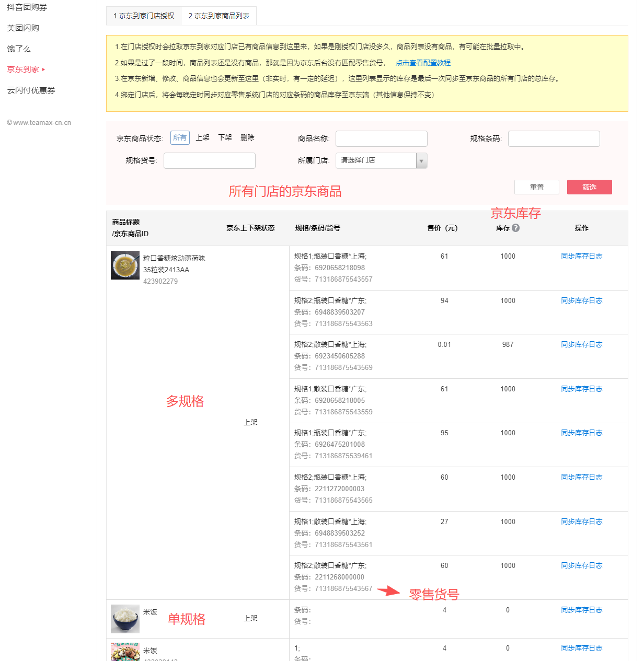The image size is (644, 661).
Task: Open 同步库存日志 for barcode 6920658218005
Action: coord(581,389)
